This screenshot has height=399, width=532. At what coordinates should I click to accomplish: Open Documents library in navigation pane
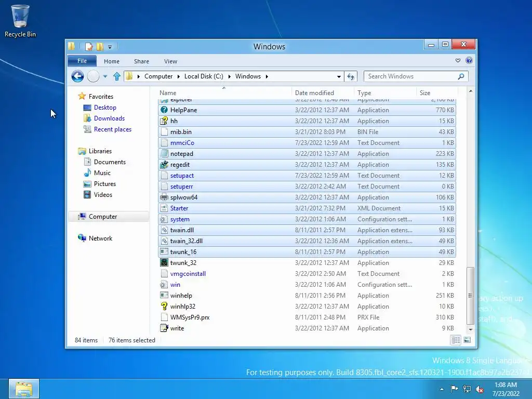[110, 162]
